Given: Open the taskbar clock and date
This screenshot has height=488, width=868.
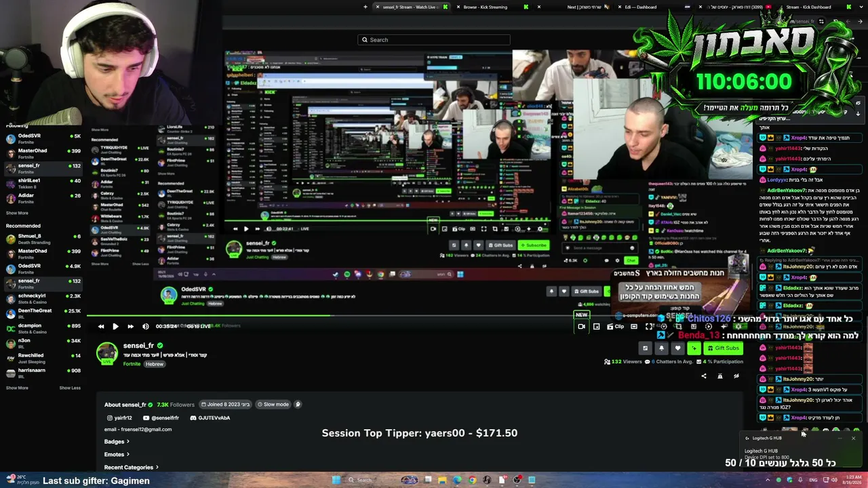Looking at the screenshot, I should click(852, 481).
